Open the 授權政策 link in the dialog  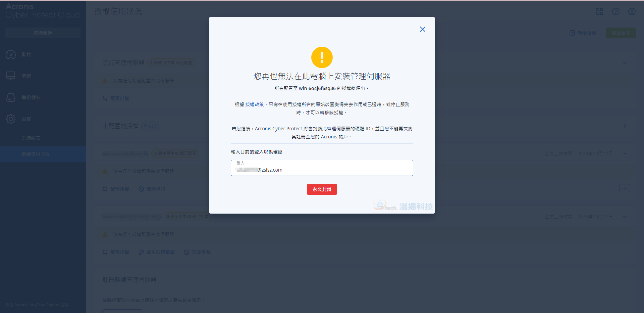[x=255, y=104]
